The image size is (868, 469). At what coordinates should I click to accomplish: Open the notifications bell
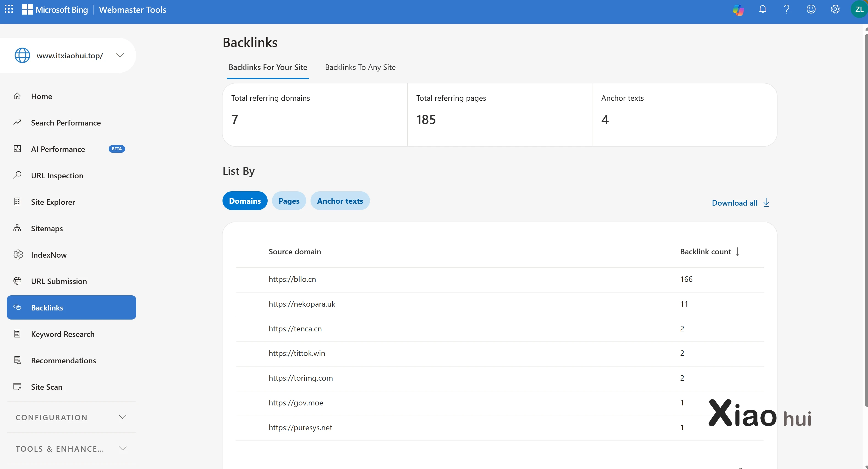763,9
